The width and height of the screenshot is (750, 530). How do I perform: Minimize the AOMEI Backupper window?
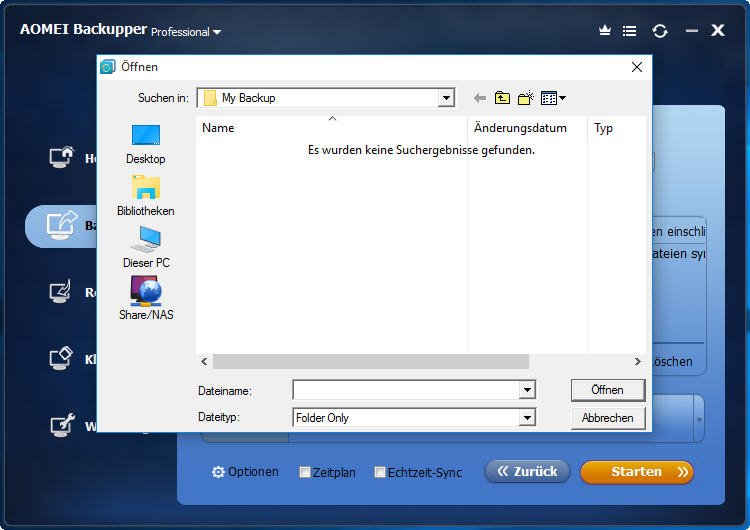692,31
